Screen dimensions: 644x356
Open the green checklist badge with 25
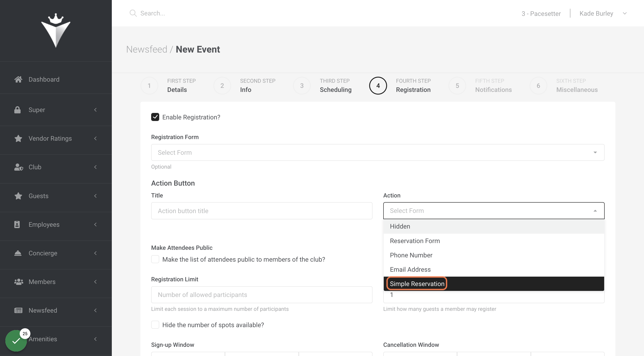click(x=16, y=341)
